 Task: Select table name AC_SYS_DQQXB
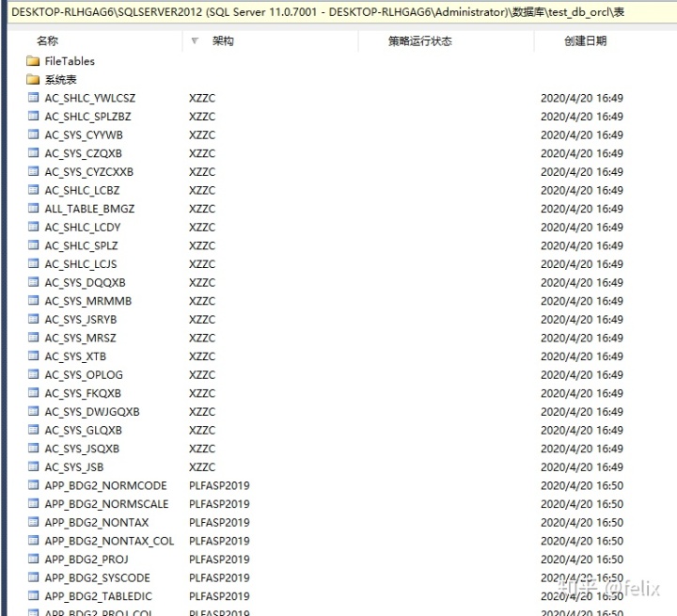tap(85, 283)
